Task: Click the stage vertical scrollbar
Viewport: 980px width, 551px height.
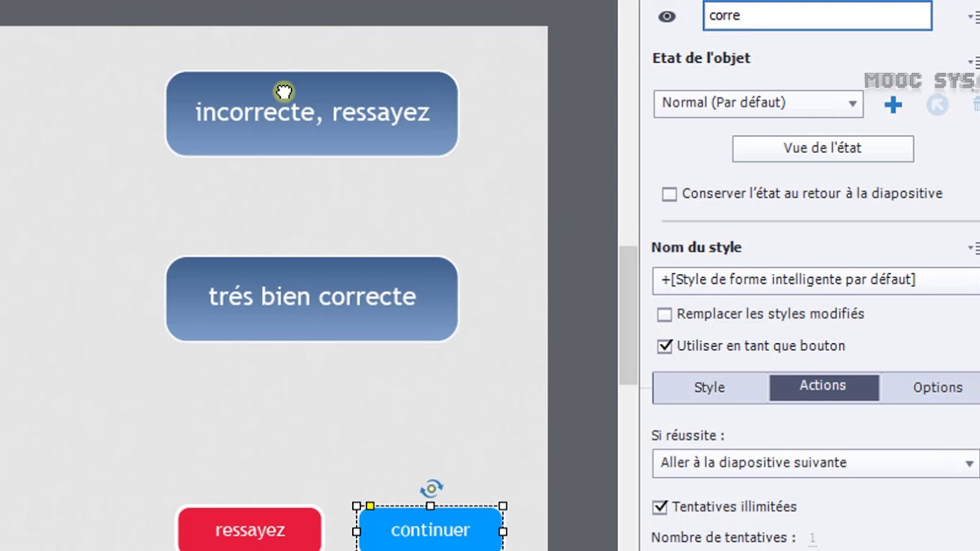Action: 629,315
